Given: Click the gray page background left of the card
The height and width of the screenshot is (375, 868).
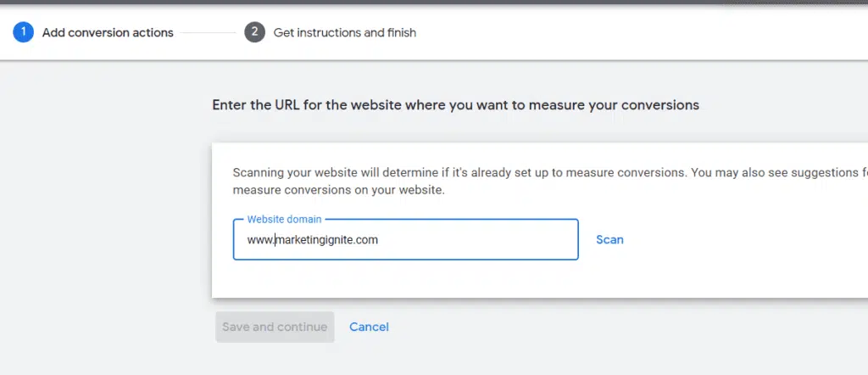Looking at the screenshot, I should pyautogui.click(x=102, y=212).
